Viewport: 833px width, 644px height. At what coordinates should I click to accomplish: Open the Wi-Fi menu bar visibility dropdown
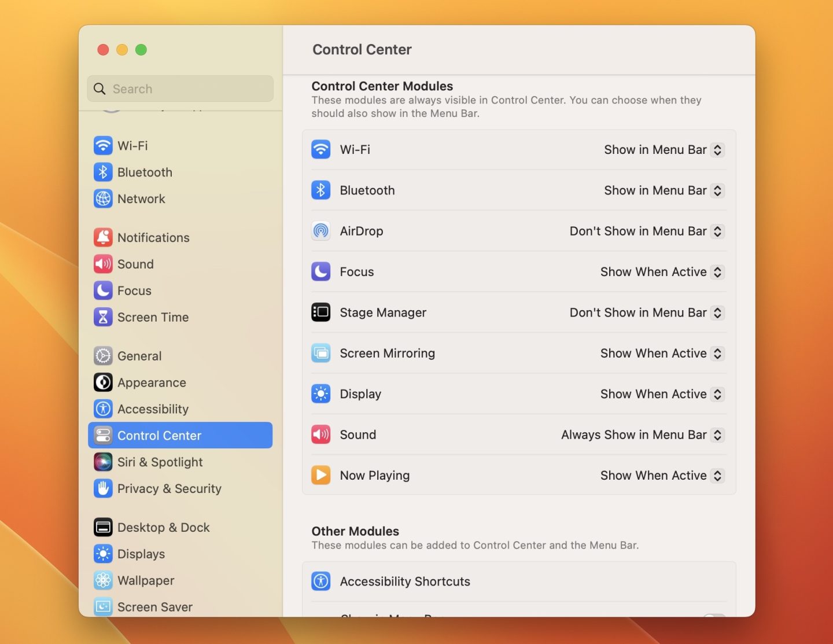[663, 149]
